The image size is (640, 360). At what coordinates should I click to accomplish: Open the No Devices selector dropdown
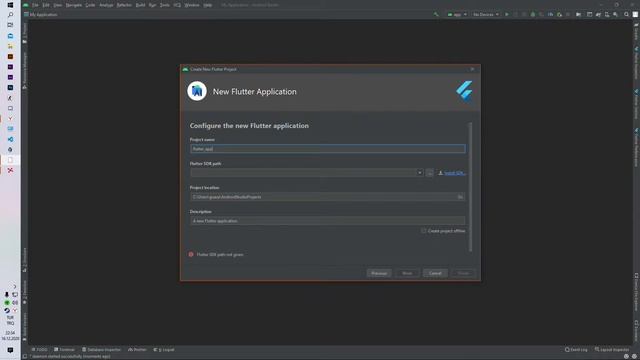(x=485, y=14)
